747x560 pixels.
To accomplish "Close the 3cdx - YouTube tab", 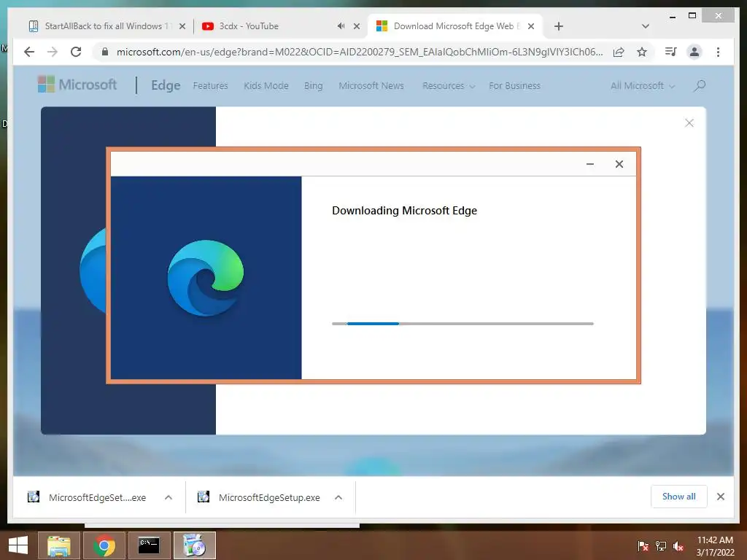I will click(x=356, y=27).
